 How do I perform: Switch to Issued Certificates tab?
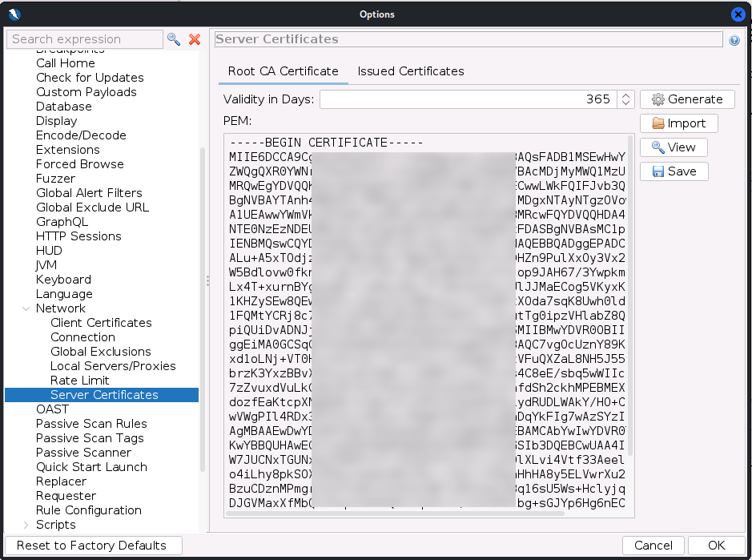click(411, 71)
